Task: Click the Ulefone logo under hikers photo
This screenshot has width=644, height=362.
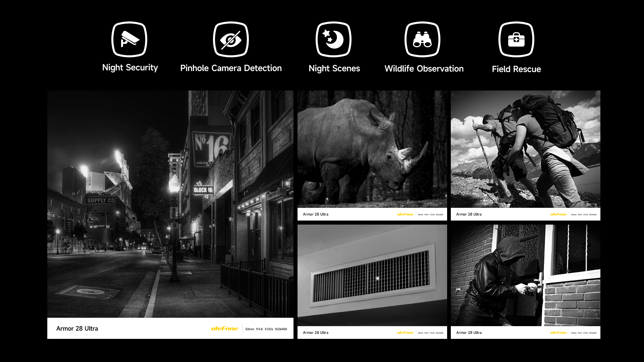Action: pos(558,214)
